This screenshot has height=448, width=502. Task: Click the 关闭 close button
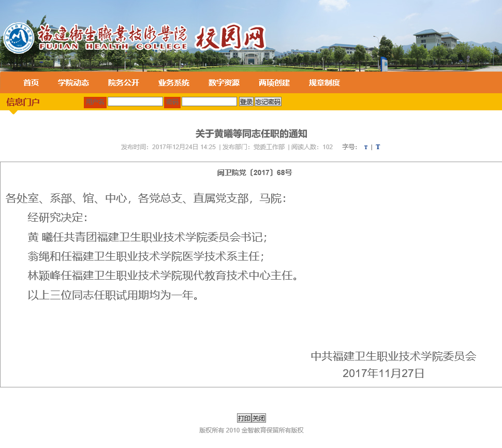259,418
